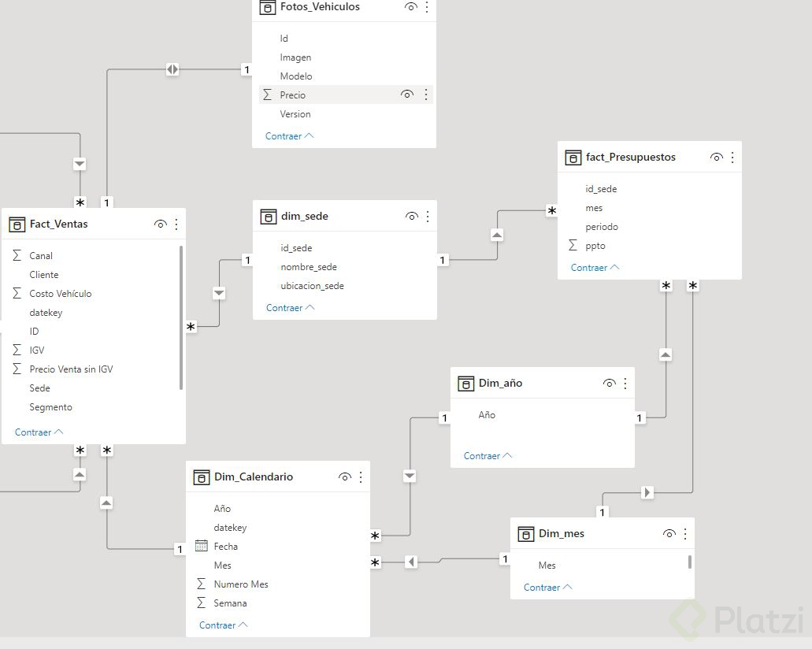Hide the Fotos_Vehiculos table in report view
Viewport: 812px width, 649px height.
point(410,7)
